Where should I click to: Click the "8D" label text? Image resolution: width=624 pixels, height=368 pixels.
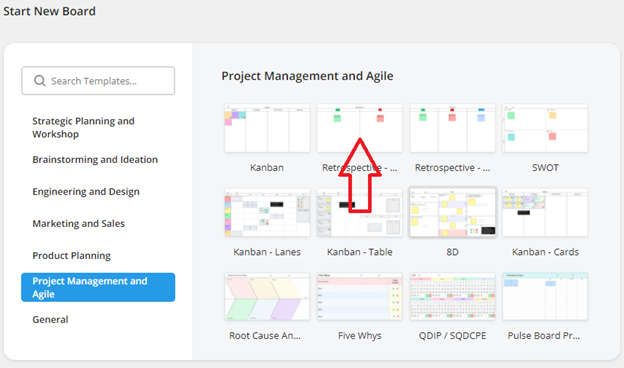(452, 252)
